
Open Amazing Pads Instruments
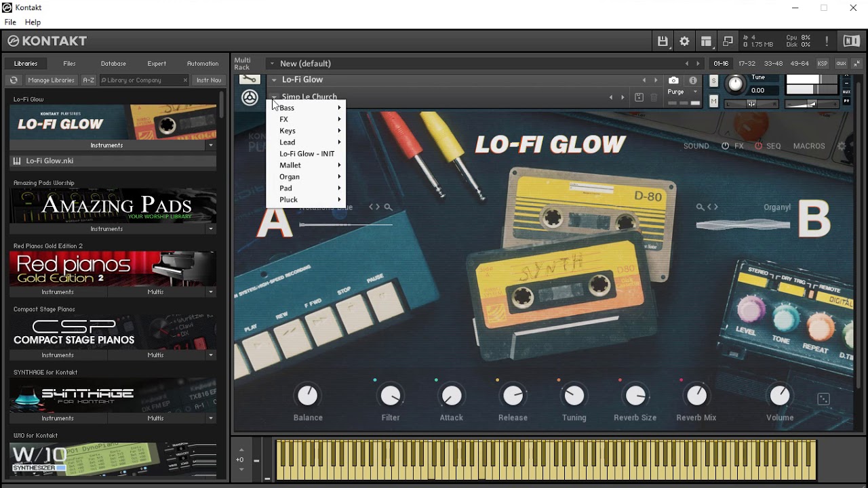point(106,229)
